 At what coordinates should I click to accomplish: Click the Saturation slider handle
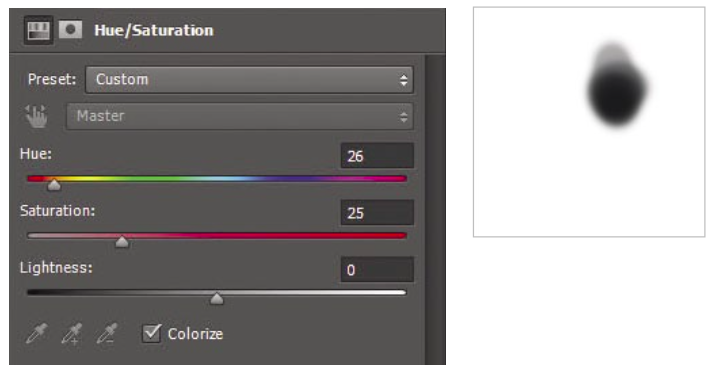tap(122, 241)
